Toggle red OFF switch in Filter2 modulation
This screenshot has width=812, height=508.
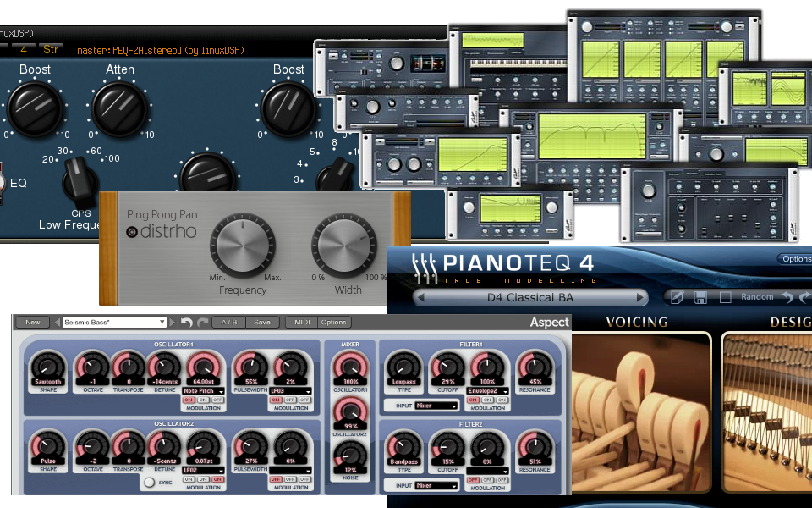(473, 480)
